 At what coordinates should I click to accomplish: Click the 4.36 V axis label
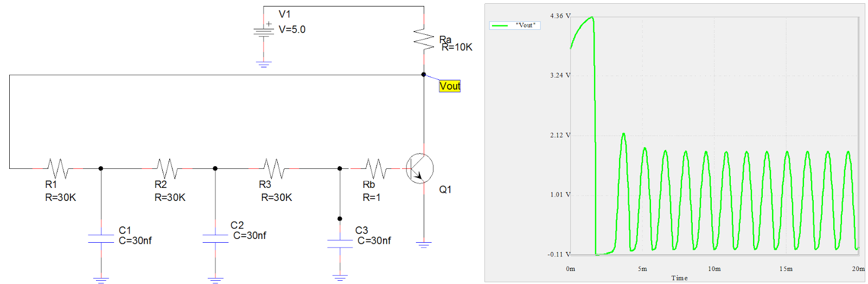point(560,16)
